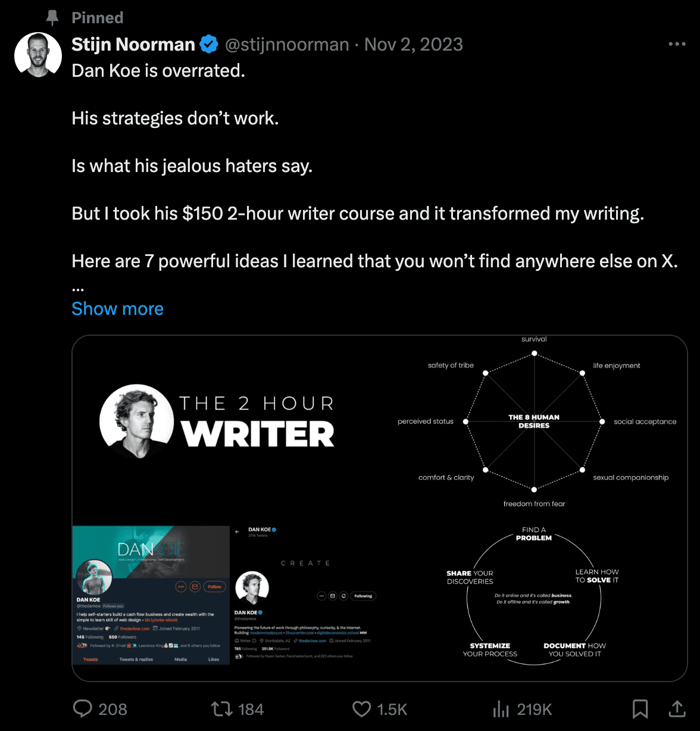
Task: Repost this tweet using the retweet icon
Action: coord(221,708)
